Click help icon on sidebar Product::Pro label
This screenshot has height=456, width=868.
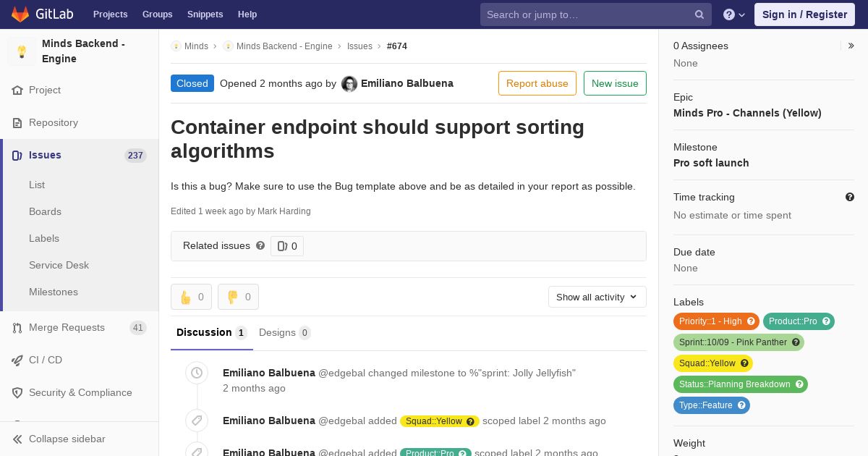pos(826,321)
